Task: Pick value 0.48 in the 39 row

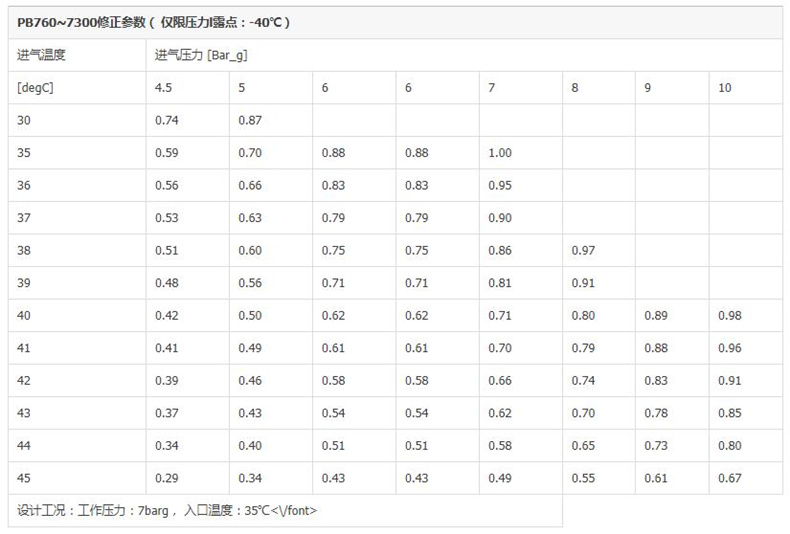Action: pyautogui.click(x=167, y=283)
